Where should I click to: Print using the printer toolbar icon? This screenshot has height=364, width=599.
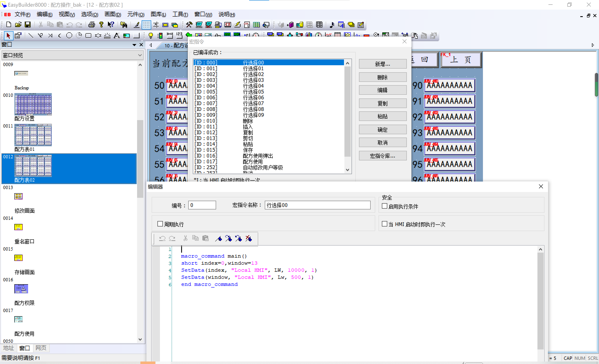92,25
